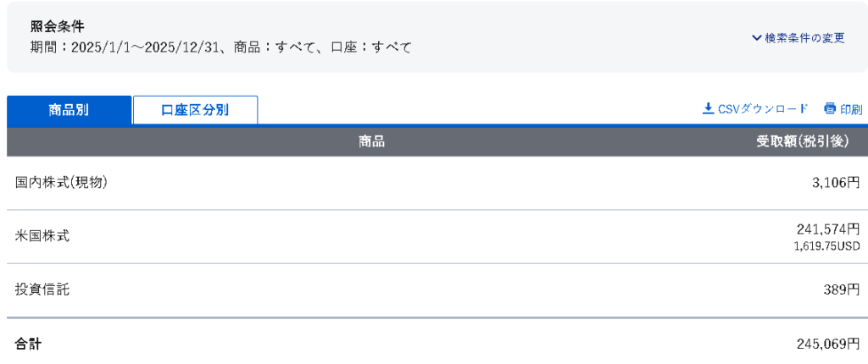This screenshot has height=364, width=868.
Task: Click the 印刷 text link
Action: coord(851,109)
